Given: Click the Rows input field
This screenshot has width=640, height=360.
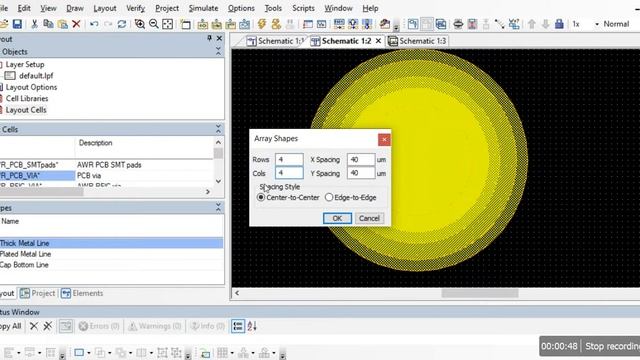Looking at the screenshot, I should [289, 160].
